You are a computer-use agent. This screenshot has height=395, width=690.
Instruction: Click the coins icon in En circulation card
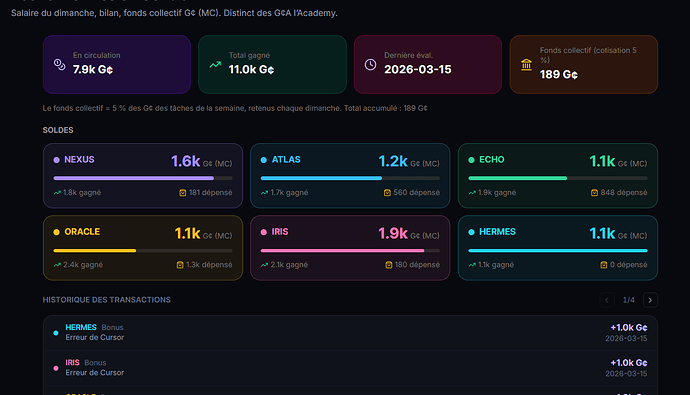tap(59, 65)
